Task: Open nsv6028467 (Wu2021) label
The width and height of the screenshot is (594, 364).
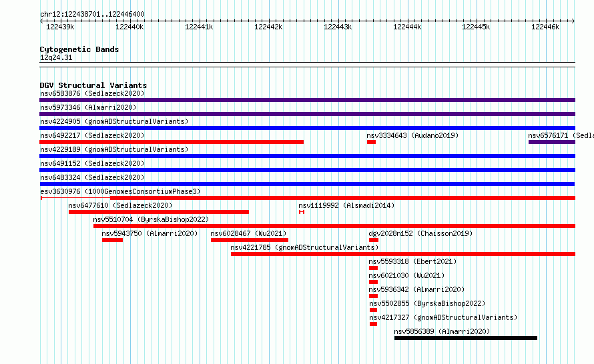Action: 248,233
